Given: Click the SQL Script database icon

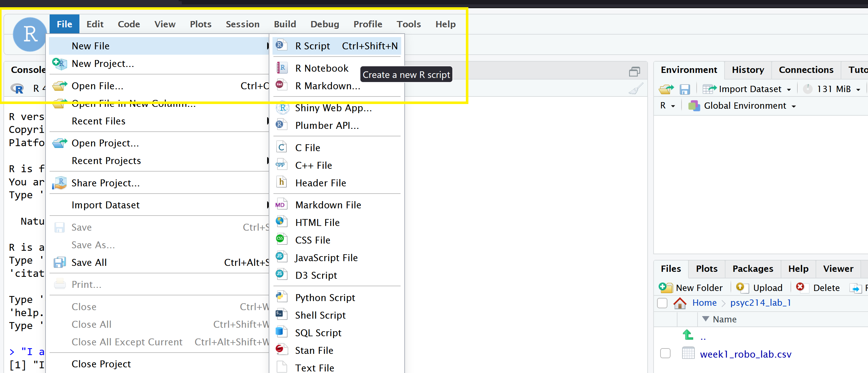Looking at the screenshot, I should pyautogui.click(x=281, y=332).
